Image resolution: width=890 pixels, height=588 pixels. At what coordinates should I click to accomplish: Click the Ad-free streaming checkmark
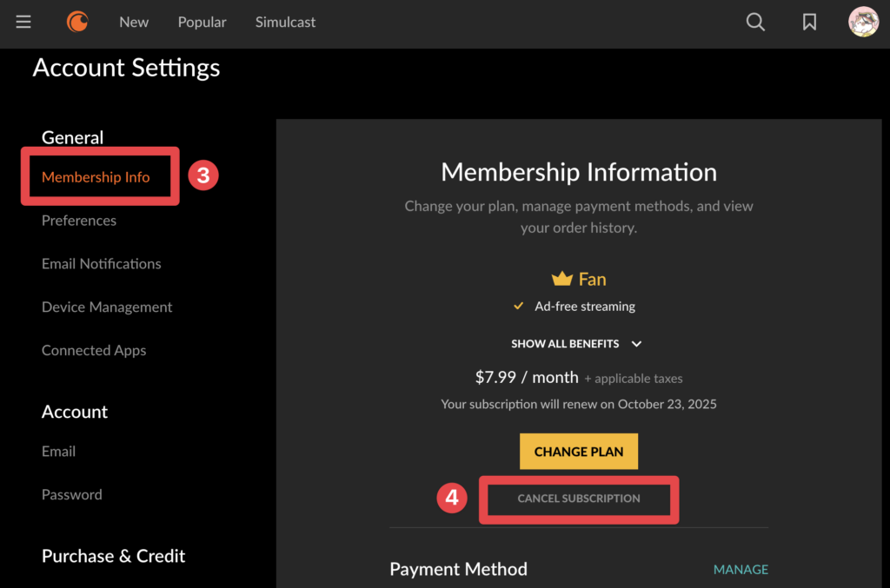(x=519, y=306)
